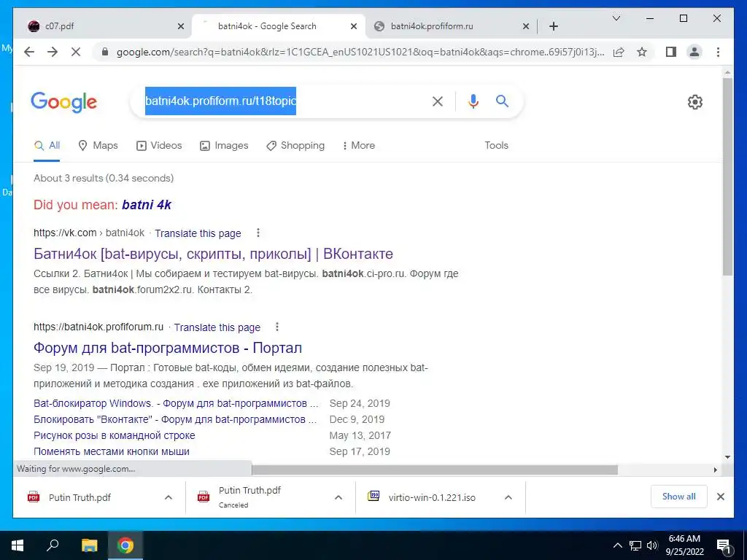
Task: Open options for the vk.com result
Action: (x=258, y=233)
